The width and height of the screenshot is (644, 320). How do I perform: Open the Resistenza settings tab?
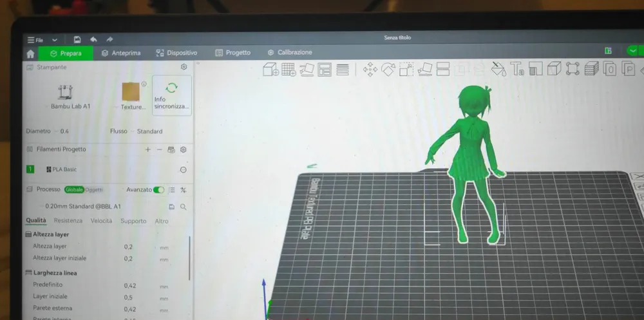pyautogui.click(x=68, y=221)
